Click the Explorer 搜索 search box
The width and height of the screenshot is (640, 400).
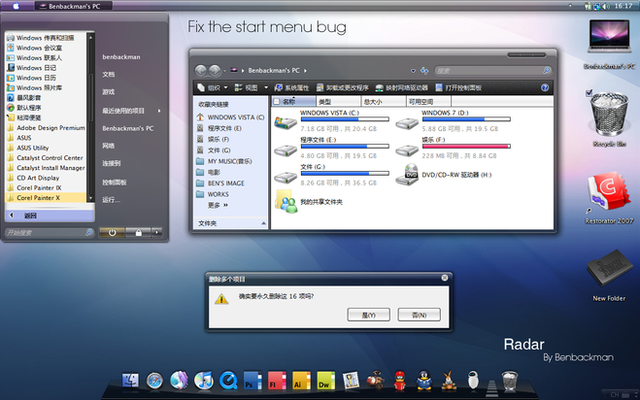click(x=493, y=71)
